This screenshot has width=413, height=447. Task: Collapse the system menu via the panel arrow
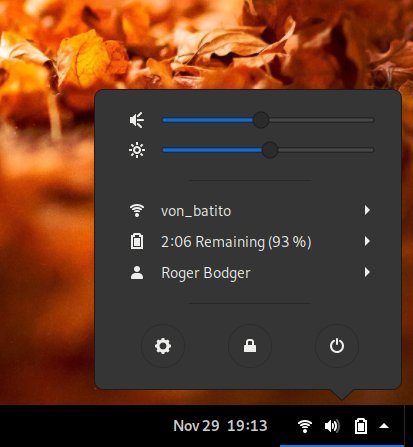click(384, 426)
